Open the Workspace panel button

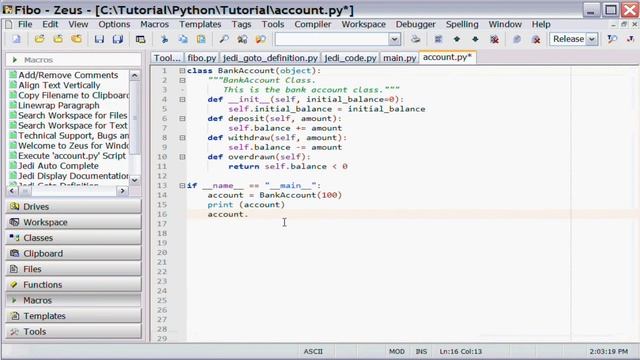click(73, 222)
